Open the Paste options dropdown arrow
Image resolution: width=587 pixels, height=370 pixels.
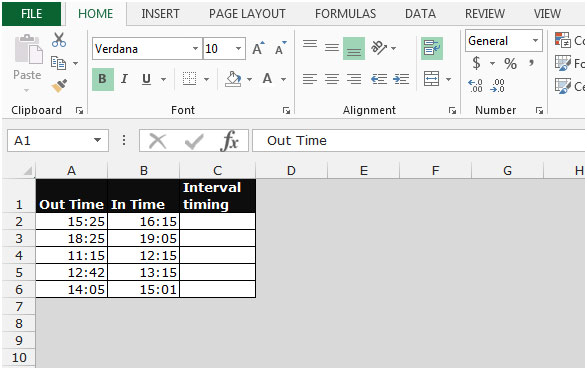(x=26, y=90)
